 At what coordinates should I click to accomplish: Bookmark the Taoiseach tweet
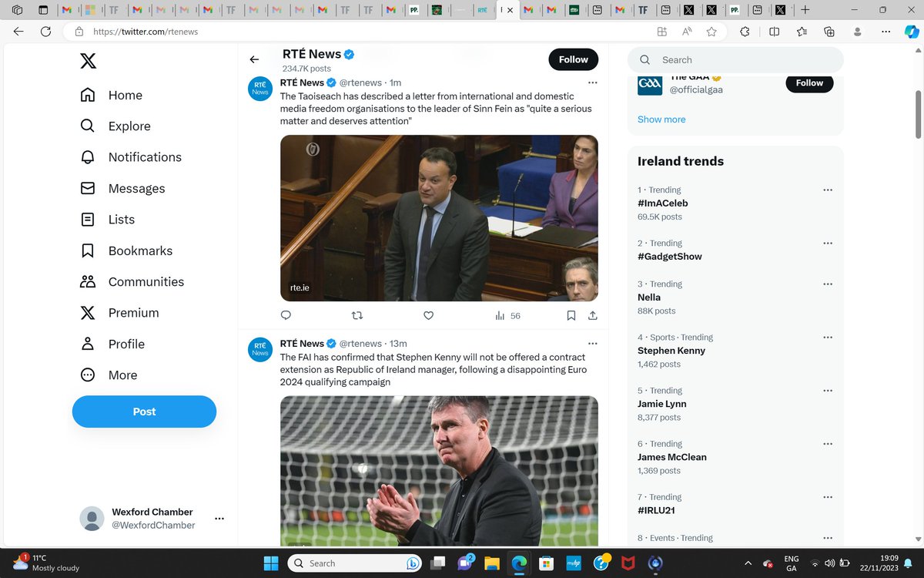click(x=571, y=315)
